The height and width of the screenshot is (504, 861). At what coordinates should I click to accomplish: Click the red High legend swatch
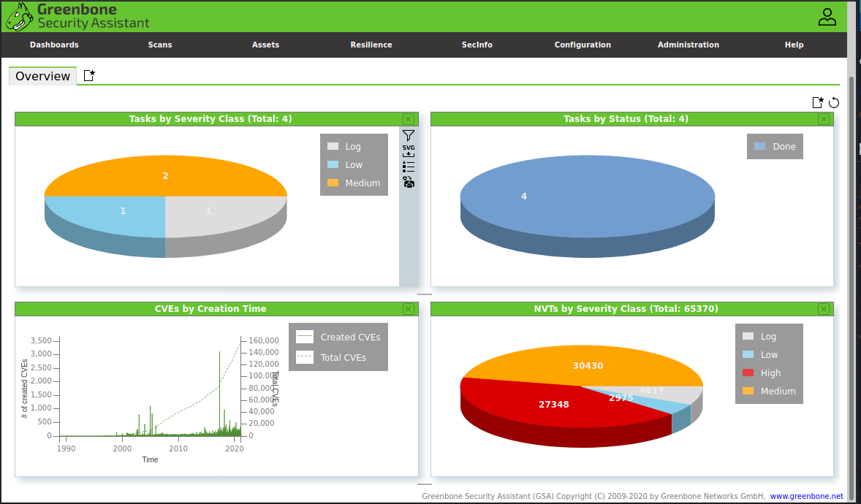coord(748,373)
